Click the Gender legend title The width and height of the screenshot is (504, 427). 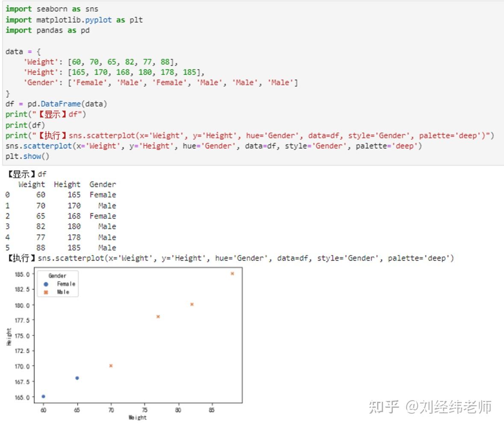point(57,275)
